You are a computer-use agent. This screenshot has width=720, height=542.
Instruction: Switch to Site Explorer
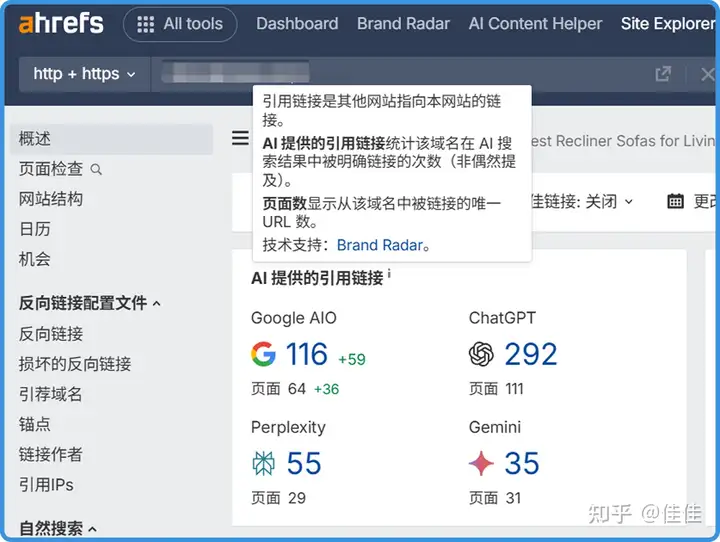668,23
